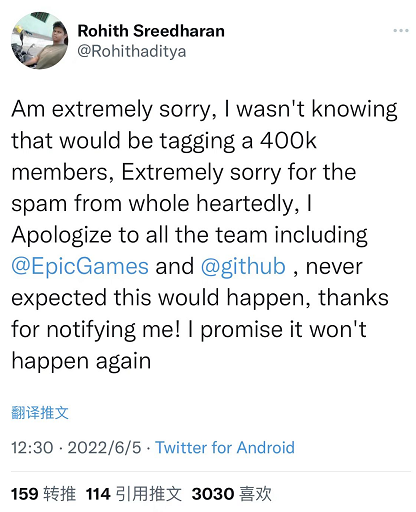Screen dimensions: 416x512
Task: Click the 159 retweet count number
Action: (25, 494)
